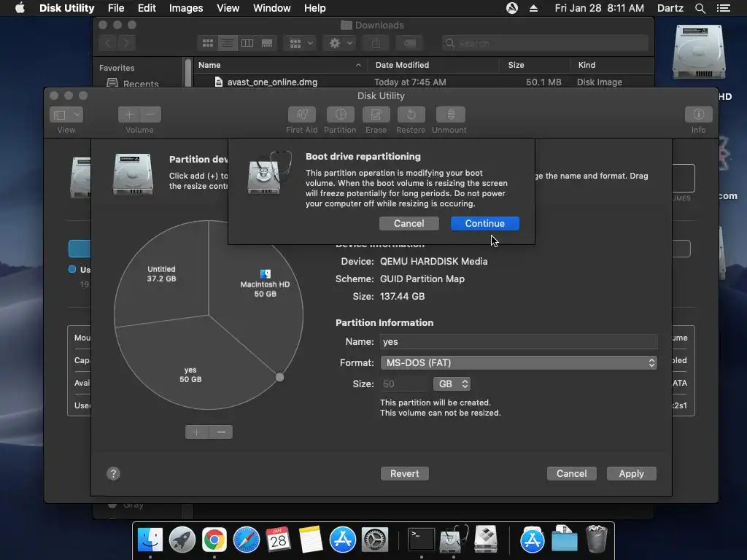Click Dartz user name in menu bar
Screen dimensions: 747x560
tap(670, 8)
